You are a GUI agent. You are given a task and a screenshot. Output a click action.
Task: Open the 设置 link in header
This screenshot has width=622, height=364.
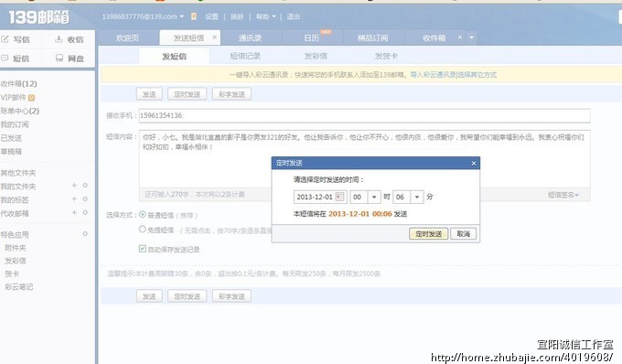tap(211, 16)
